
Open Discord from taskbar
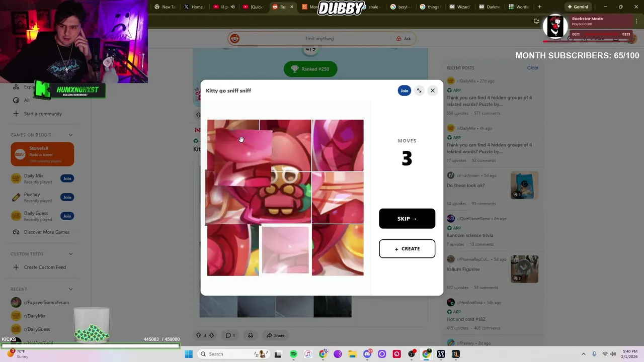coord(367,354)
